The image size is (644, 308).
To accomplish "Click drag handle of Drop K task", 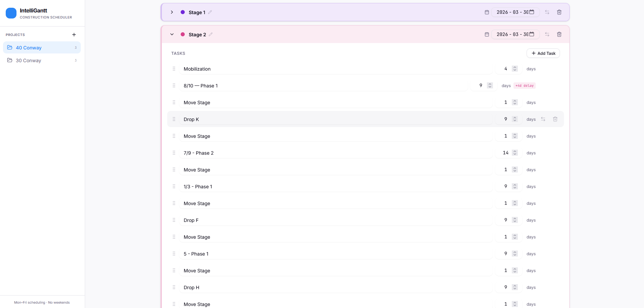I will tap(174, 119).
